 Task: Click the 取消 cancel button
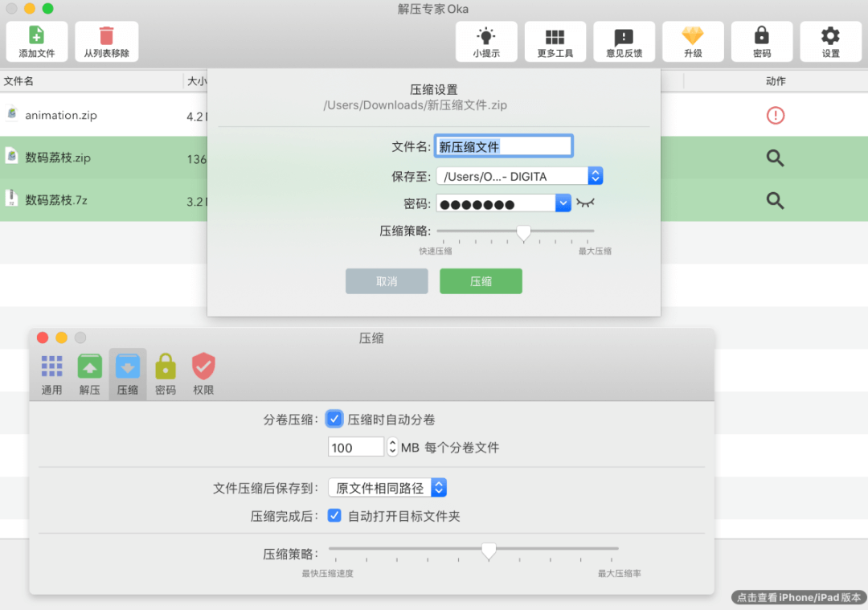387,281
